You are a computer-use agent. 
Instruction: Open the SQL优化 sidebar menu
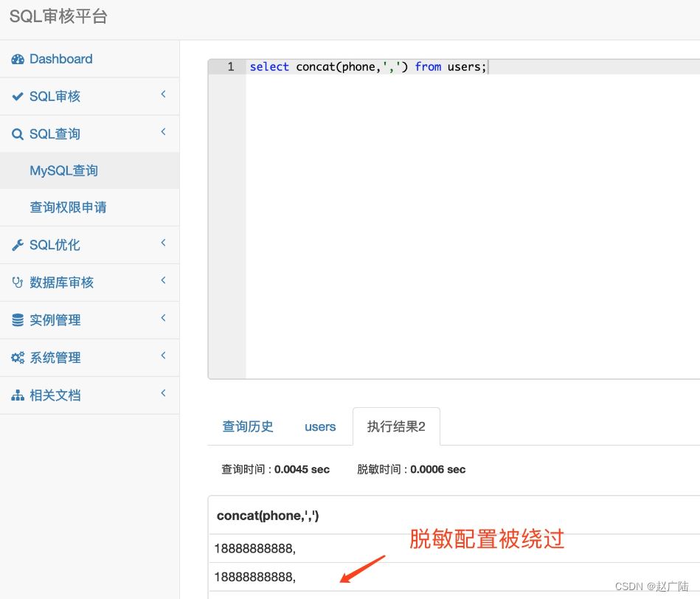[89, 245]
